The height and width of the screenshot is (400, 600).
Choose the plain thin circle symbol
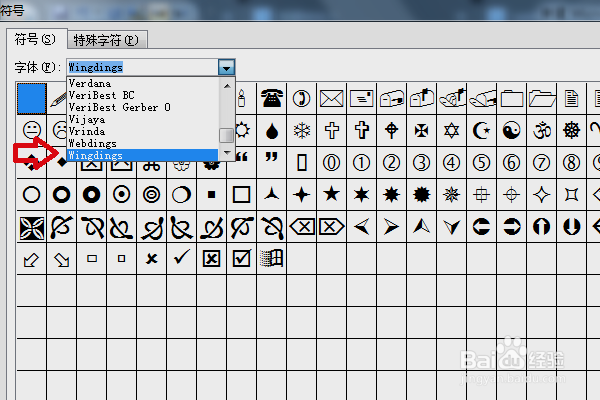(x=31, y=194)
